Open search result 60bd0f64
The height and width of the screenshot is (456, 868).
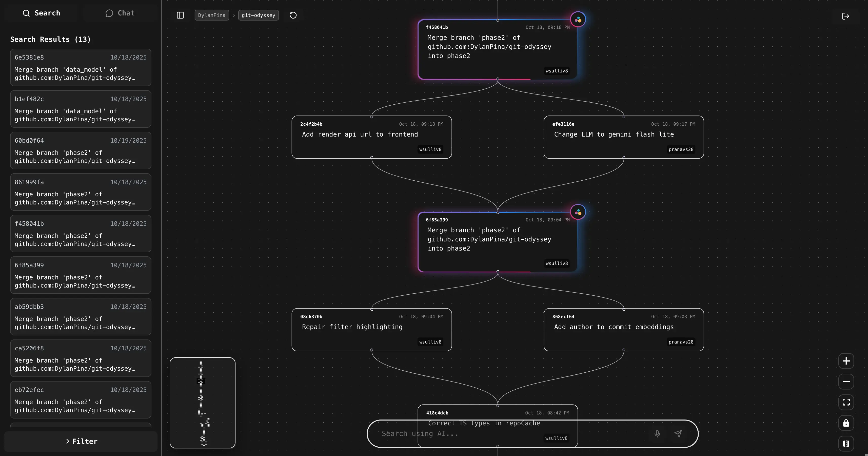point(81,150)
